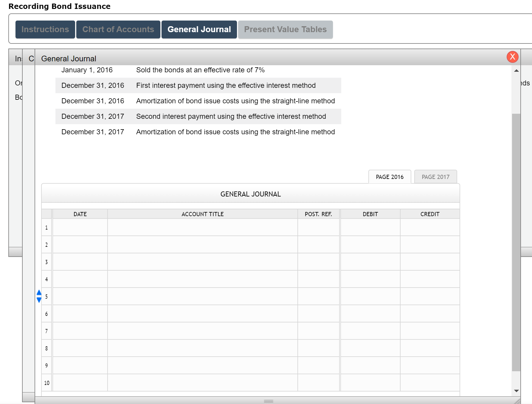The image size is (532, 404).
Task: Click the "Sold the bonds at an effective rate of 7%" text
Action: point(200,70)
